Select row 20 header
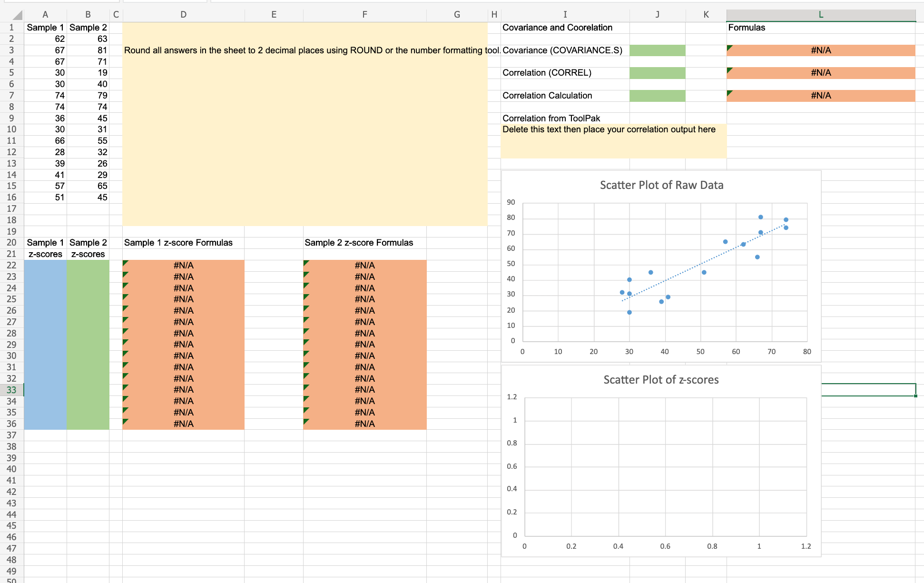924x583 pixels. [x=12, y=242]
